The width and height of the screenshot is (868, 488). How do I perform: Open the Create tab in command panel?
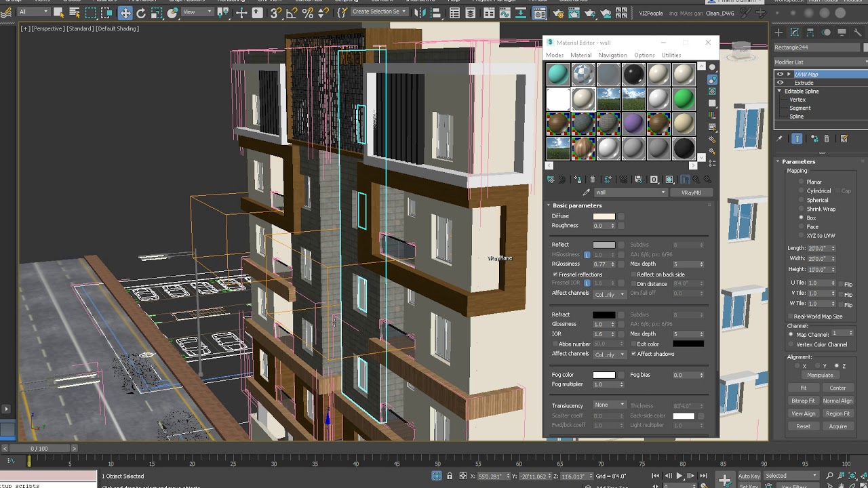click(x=778, y=33)
